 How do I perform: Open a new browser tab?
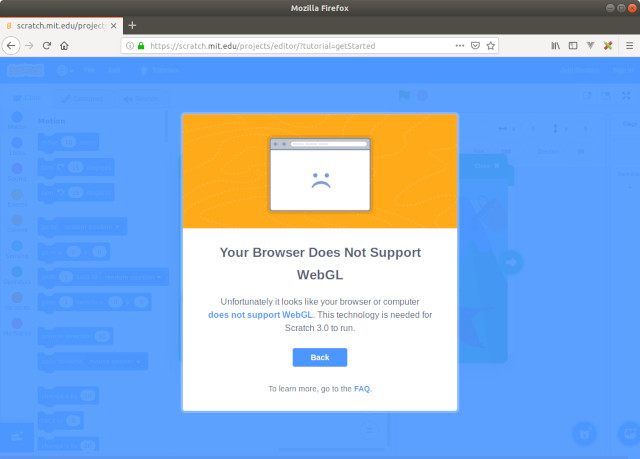(x=132, y=25)
